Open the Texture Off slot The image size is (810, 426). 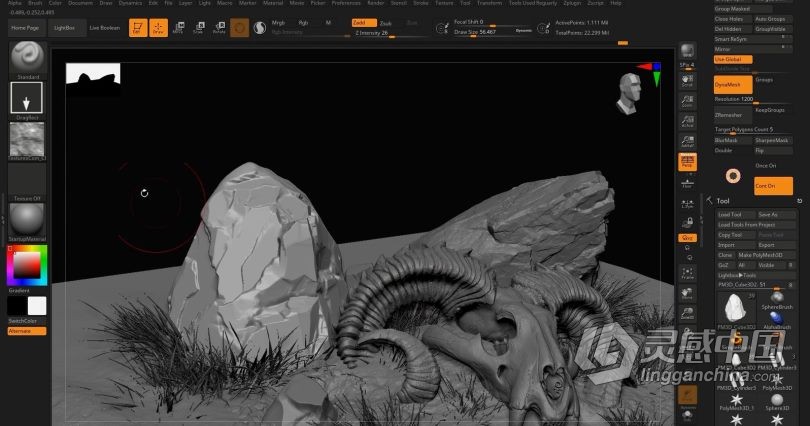27,181
